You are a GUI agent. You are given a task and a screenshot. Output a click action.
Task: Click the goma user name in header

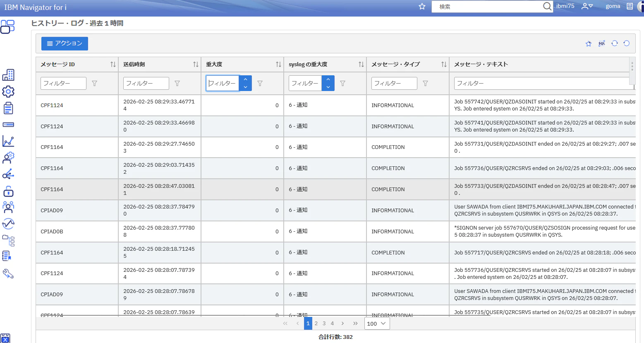coord(613,6)
